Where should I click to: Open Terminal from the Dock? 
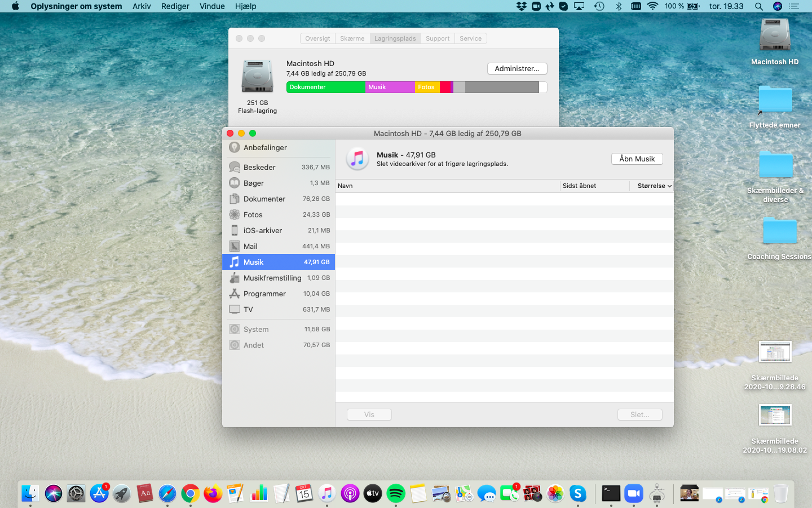611,493
